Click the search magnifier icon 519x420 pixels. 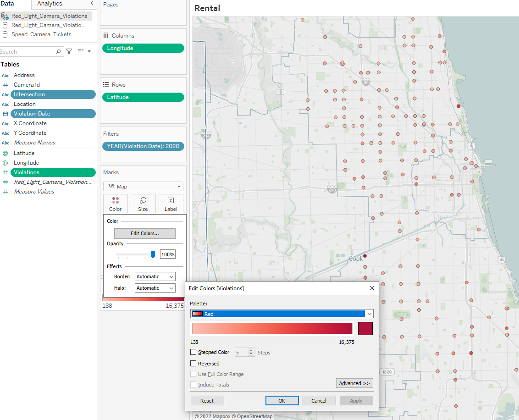59,51
